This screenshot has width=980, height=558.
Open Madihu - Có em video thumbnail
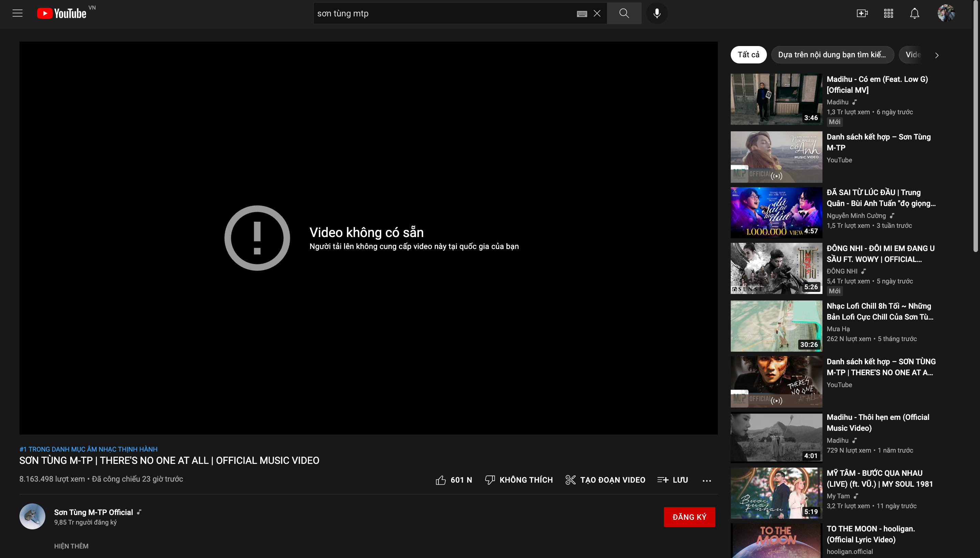pos(776,99)
